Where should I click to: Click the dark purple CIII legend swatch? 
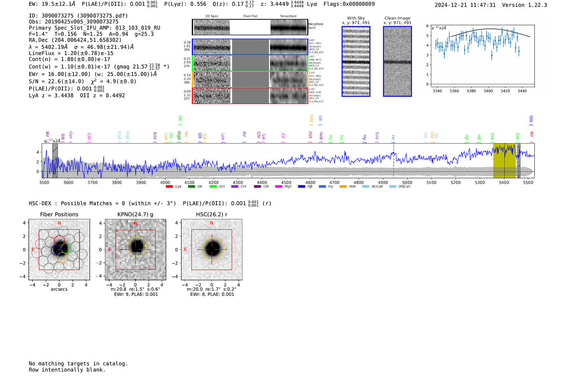tap(257, 186)
